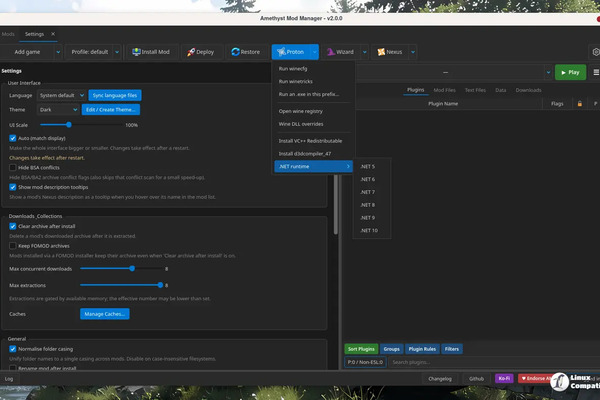The image size is (600, 400).
Task: Open the Github button
Action: pyautogui.click(x=476, y=379)
